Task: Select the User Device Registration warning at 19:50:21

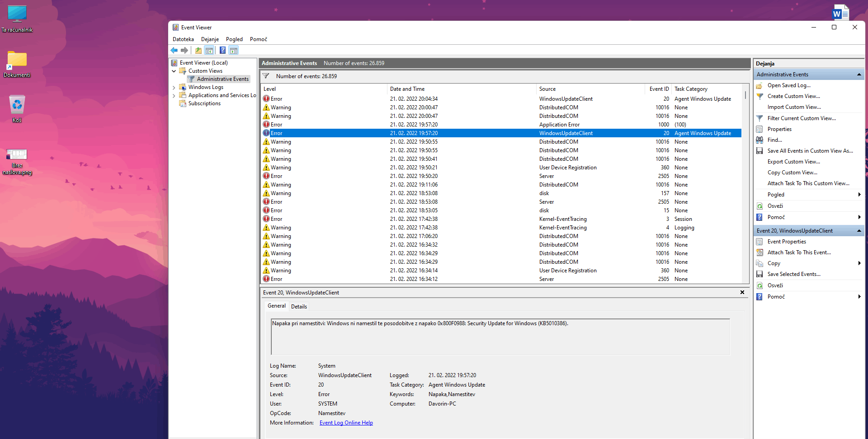Action: [x=501, y=168]
